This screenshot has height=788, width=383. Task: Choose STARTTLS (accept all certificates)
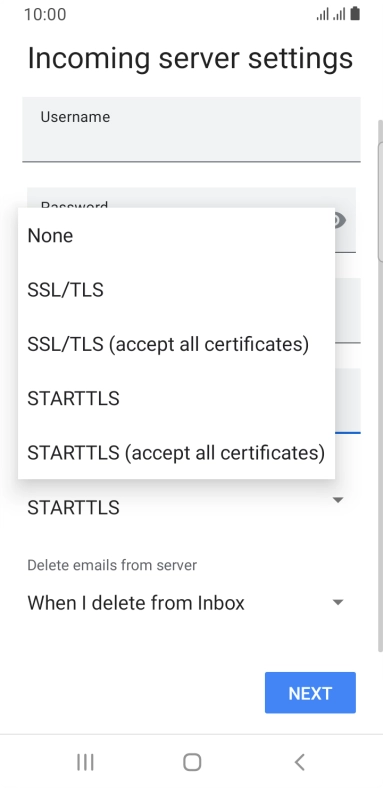click(x=176, y=452)
